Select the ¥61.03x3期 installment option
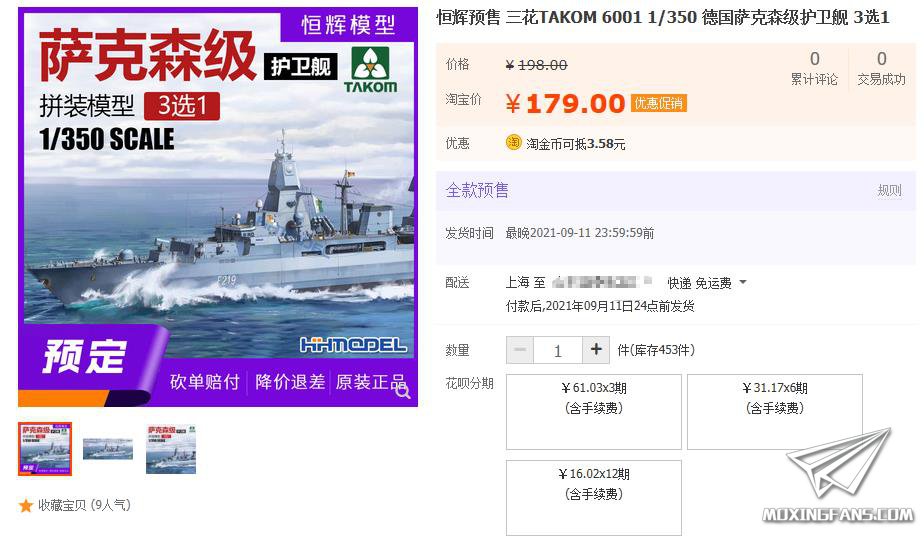This screenshot has width=924, height=550. pyautogui.click(x=593, y=411)
